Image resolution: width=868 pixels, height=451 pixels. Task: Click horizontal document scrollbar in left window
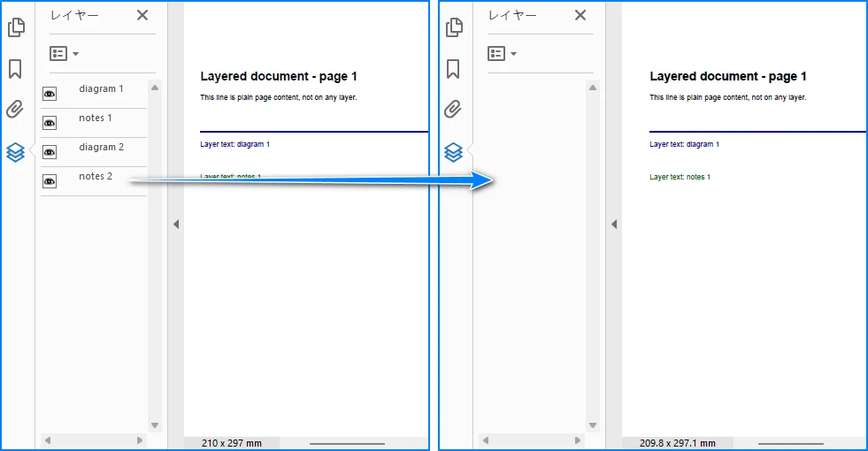(347, 444)
